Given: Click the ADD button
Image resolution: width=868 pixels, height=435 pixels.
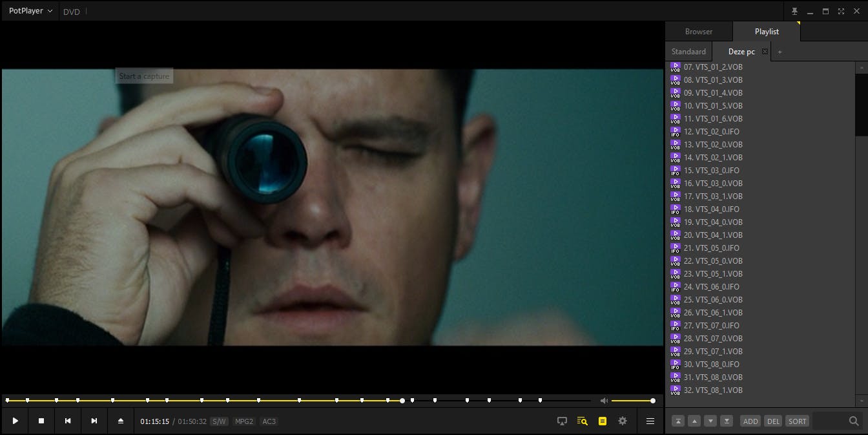Looking at the screenshot, I should 750,421.
